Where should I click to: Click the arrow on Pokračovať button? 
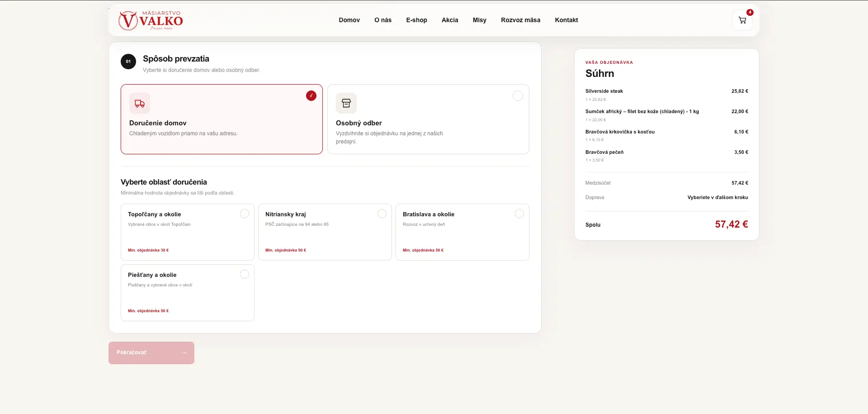[x=184, y=352]
